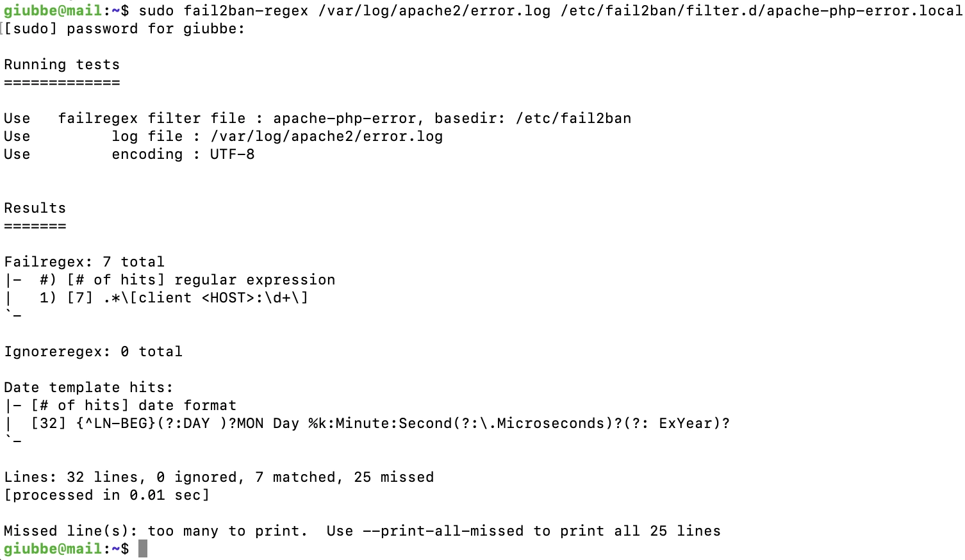Image resolution: width=965 pixels, height=560 pixels.
Task: Click the fail2ban-regex command word
Action: tap(246, 10)
